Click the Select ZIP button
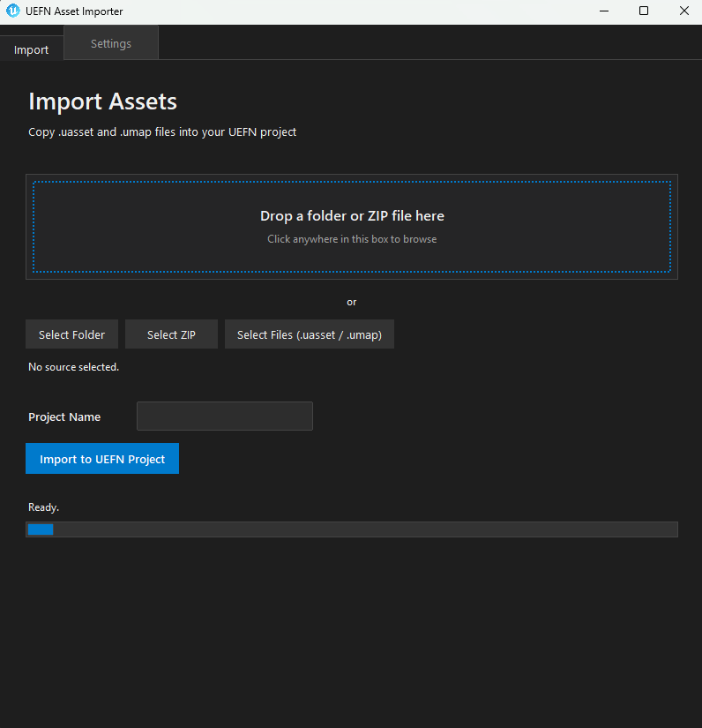Viewport: 702px width, 728px height. tap(171, 334)
